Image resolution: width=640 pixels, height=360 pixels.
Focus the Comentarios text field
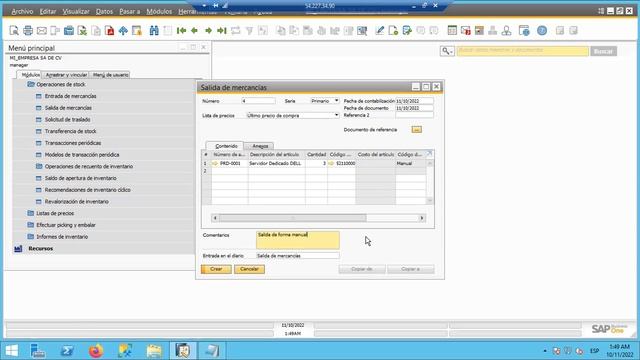(298, 240)
